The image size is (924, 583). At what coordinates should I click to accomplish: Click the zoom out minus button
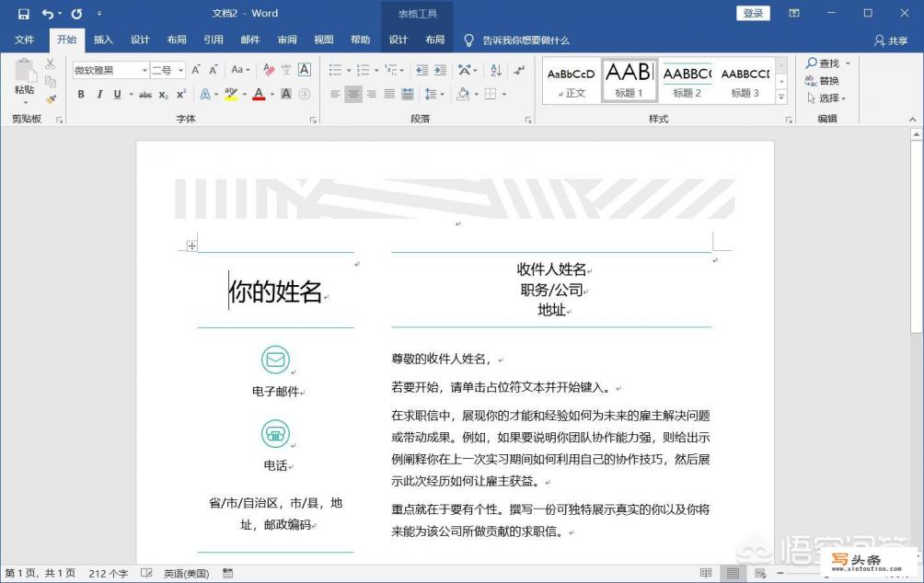780,572
